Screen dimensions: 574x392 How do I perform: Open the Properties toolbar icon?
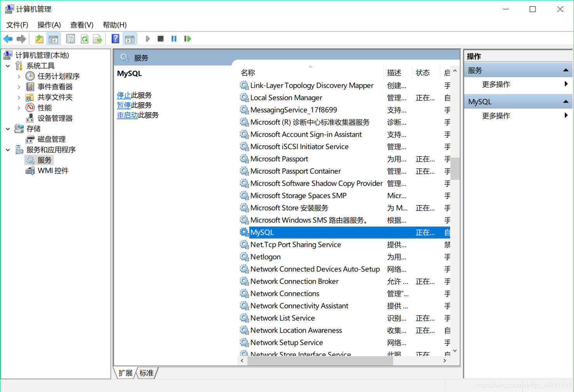(70, 39)
